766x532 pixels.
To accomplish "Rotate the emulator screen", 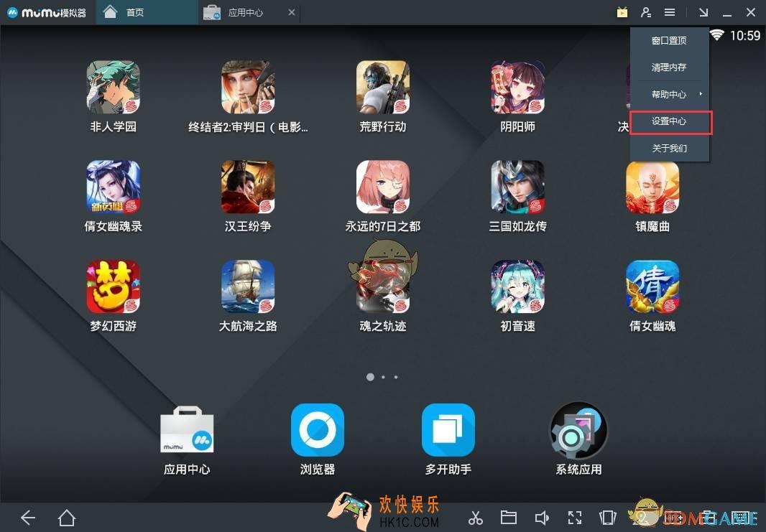I will [608, 518].
